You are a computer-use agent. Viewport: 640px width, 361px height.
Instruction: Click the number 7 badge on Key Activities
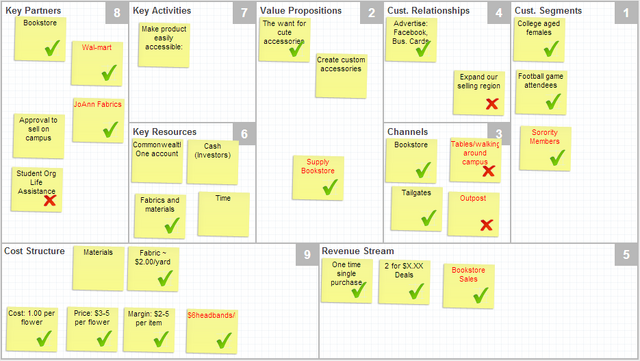pyautogui.click(x=244, y=13)
